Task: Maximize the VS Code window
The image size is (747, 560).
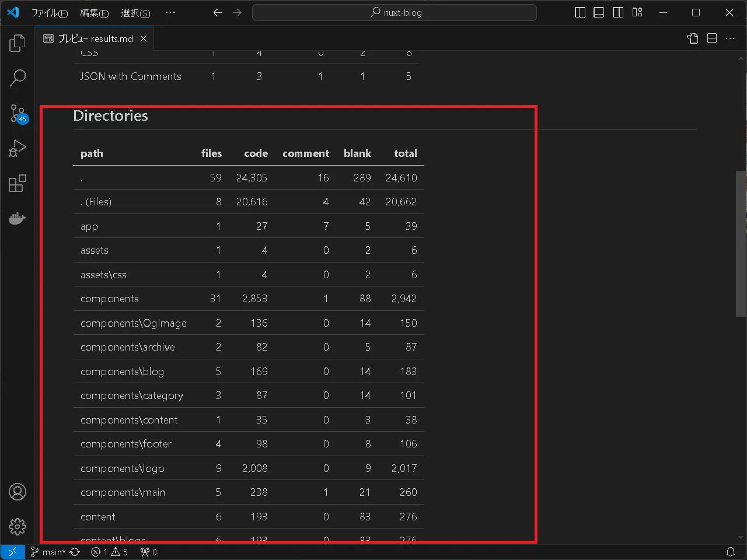Action: click(696, 12)
